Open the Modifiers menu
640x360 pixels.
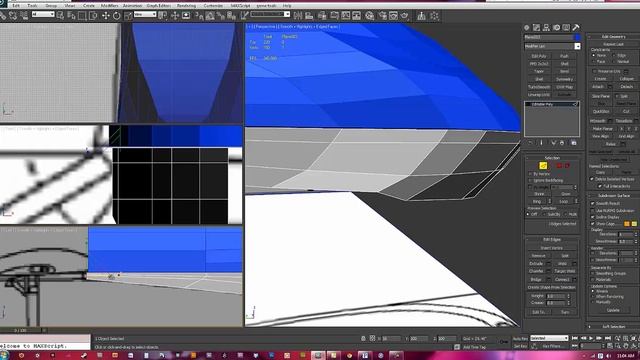click(x=109, y=6)
